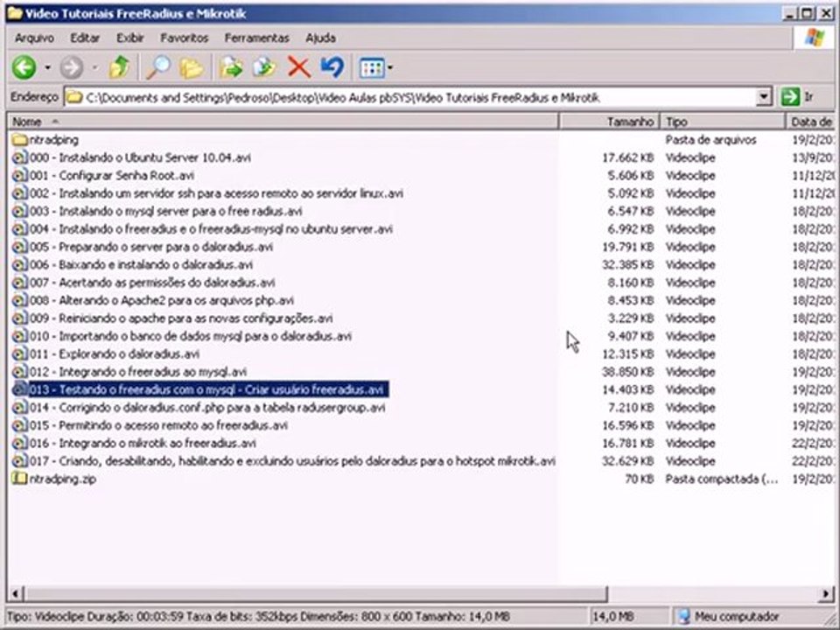Open the Exibir menu
Viewport: 840px width, 630px height.
[x=130, y=38]
